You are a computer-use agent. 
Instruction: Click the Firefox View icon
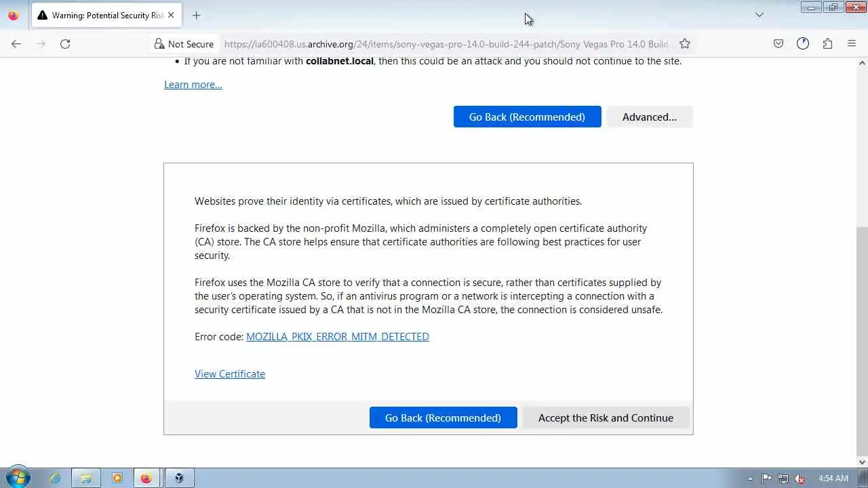tap(13, 15)
